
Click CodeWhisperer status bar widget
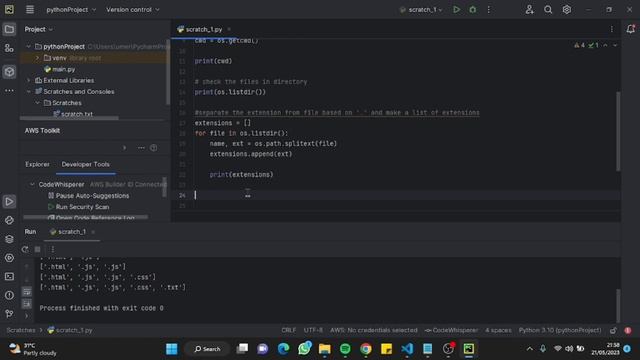[x=451, y=330]
